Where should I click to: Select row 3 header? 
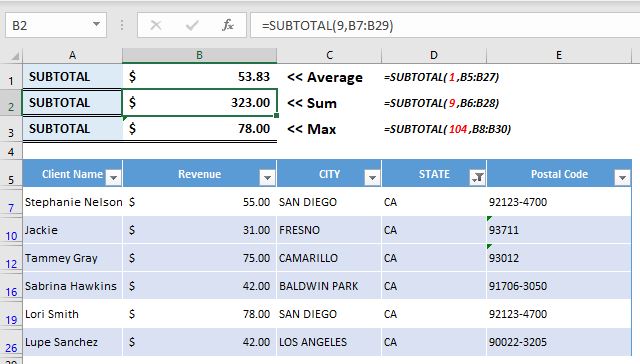[x=11, y=129]
